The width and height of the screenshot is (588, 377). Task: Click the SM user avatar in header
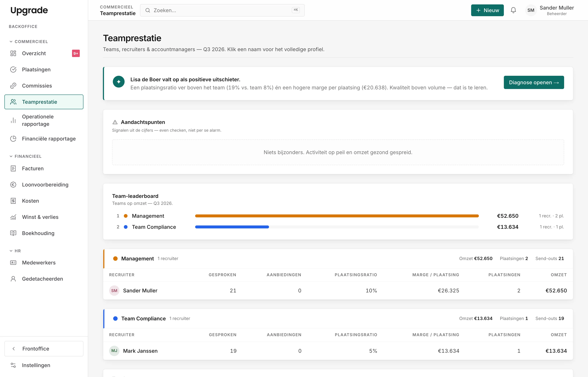(x=531, y=10)
